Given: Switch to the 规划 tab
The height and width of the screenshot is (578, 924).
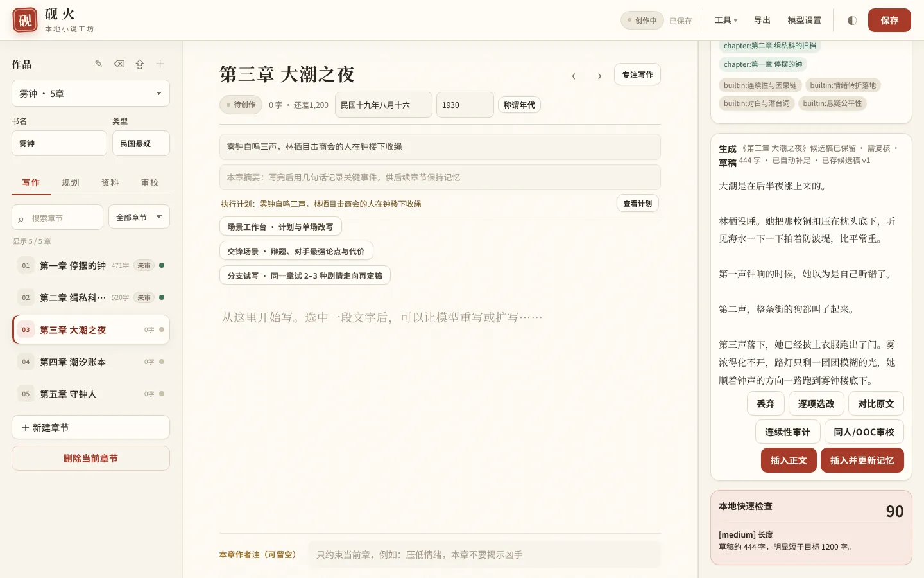Looking at the screenshot, I should (71, 182).
